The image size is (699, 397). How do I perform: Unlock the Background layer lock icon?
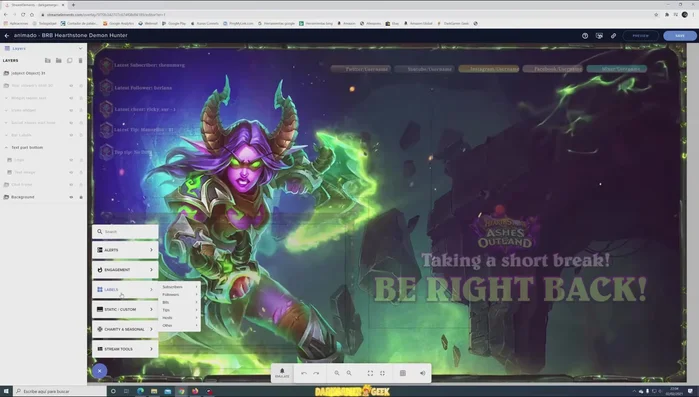pos(81,197)
